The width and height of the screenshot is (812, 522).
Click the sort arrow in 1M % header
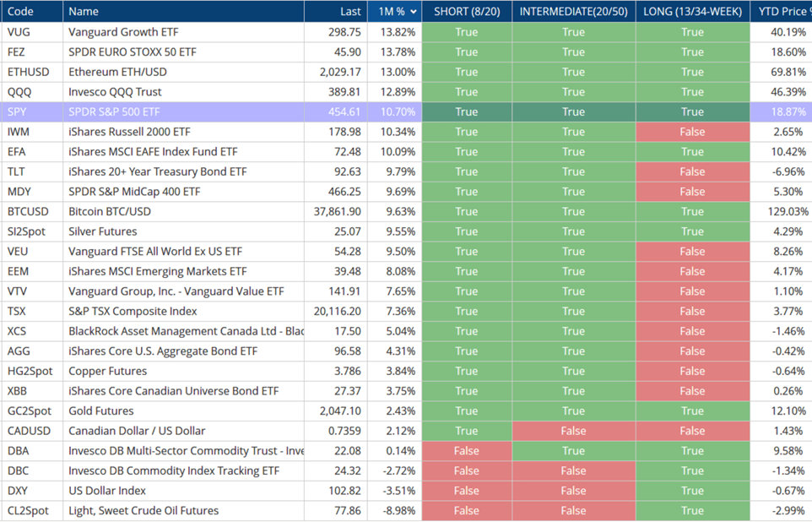tap(412, 12)
